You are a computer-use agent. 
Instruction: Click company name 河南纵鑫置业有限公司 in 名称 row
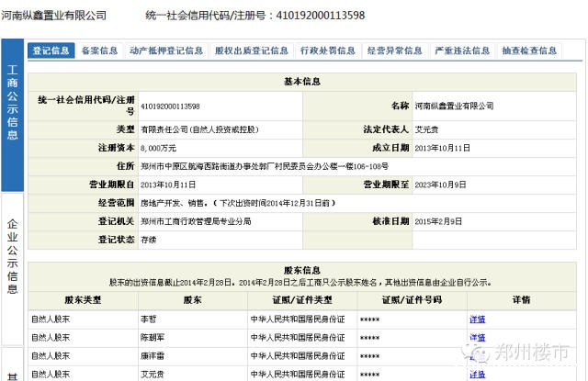point(454,106)
